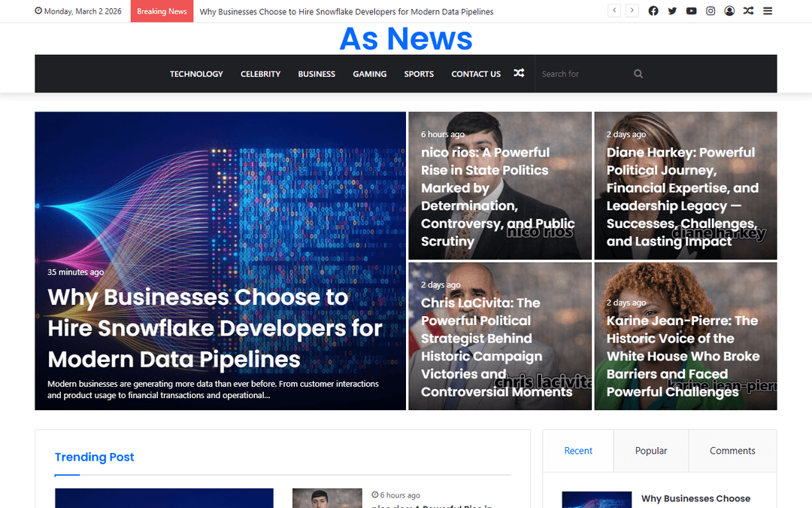Open the Instagram icon in top bar
Screen dimensions: 812x508
tap(710, 11)
